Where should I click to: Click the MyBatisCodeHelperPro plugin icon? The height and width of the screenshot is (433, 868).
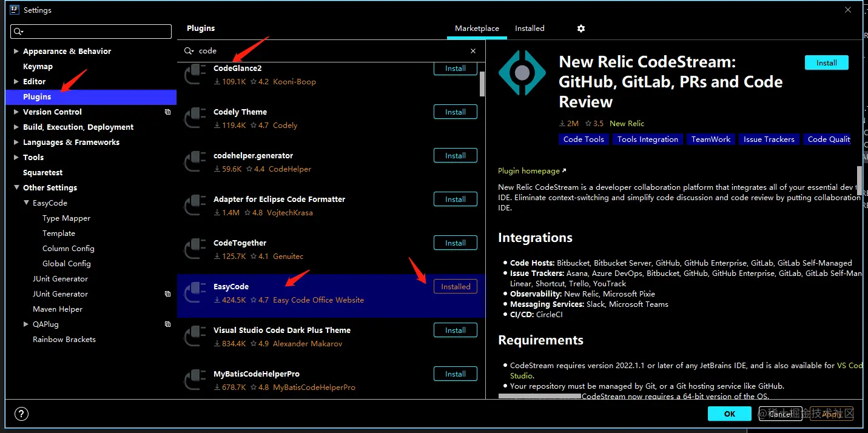tap(195, 380)
